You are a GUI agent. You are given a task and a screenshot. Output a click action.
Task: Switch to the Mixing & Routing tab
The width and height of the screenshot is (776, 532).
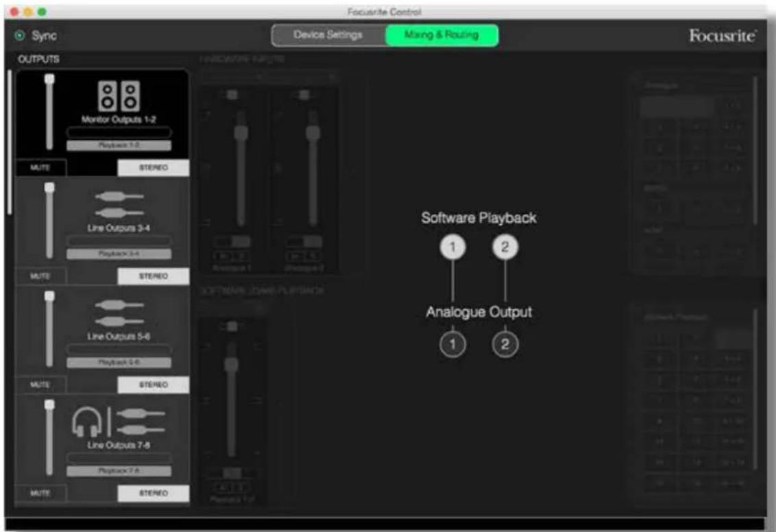(x=441, y=35)
